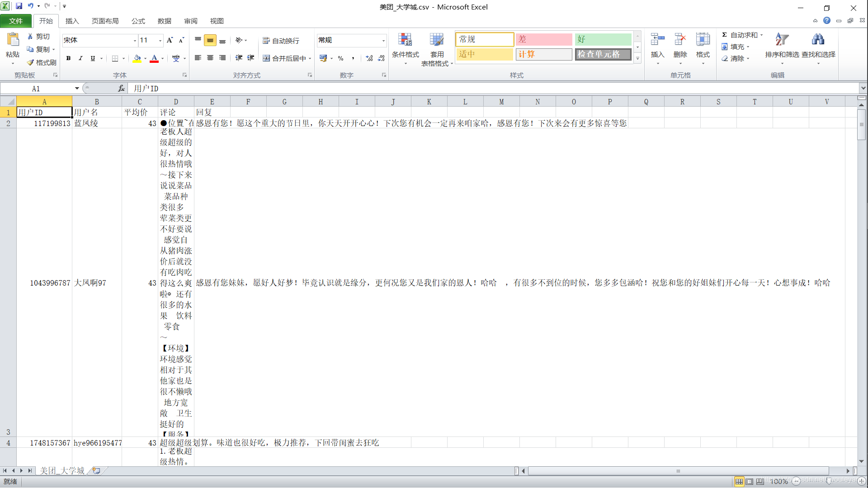Click the increase decimal icon
This screenshot has height=488, width=868.
tap(369, 58)
